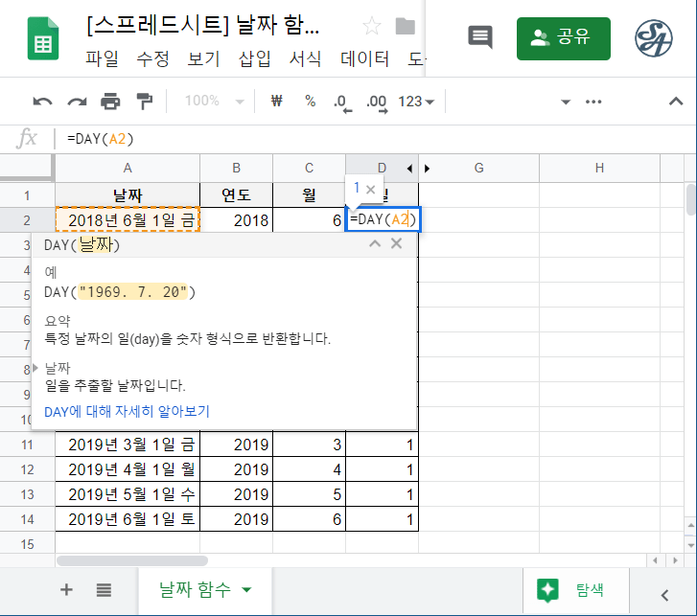The height and width of the screenshot is (616, 697).
Task: Click the move to folder icon
Action: [x=406, y=26]
